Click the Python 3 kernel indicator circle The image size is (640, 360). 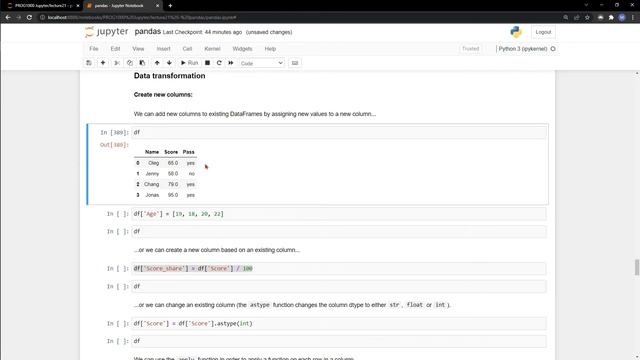[x=553, y=49]
